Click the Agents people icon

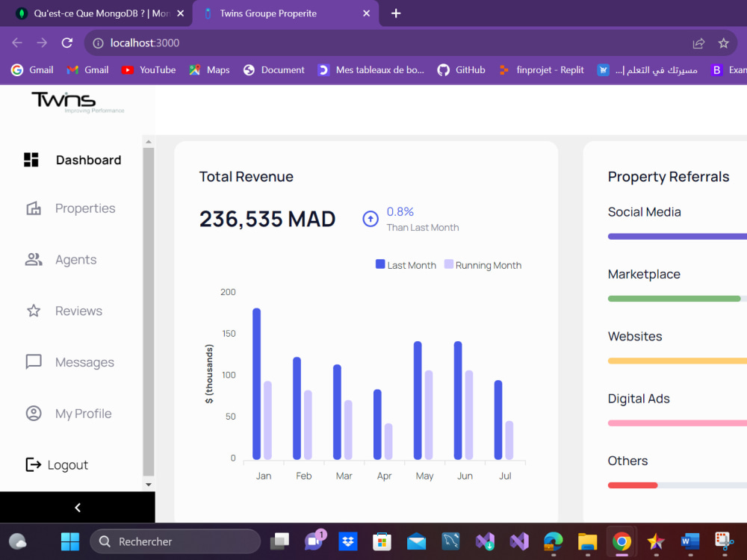click(x=34, y=260)
